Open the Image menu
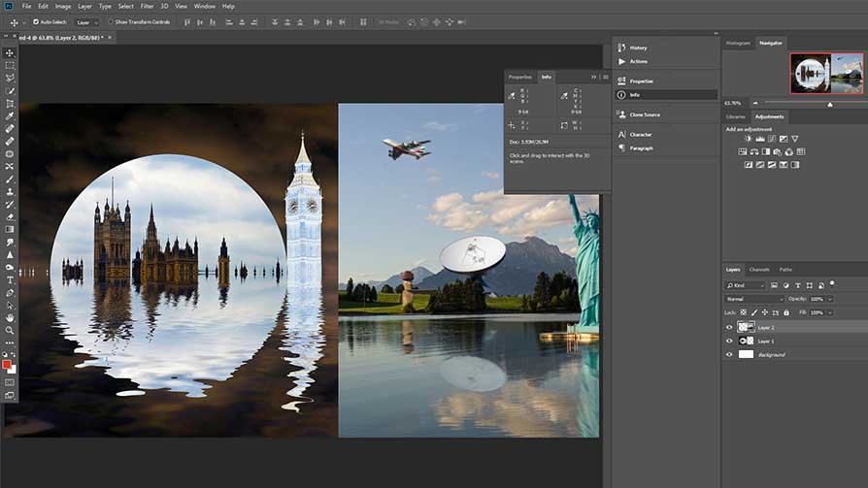 pyautogui.click(x=62, y=6)
